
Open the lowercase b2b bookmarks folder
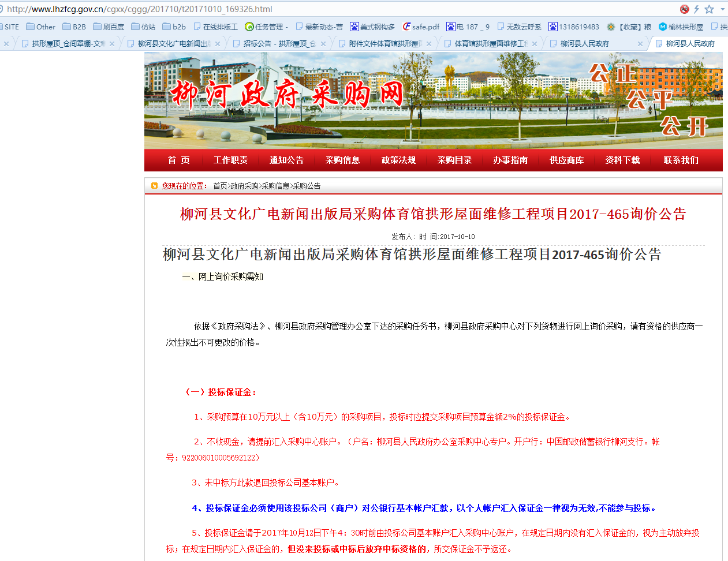[174, 27]
